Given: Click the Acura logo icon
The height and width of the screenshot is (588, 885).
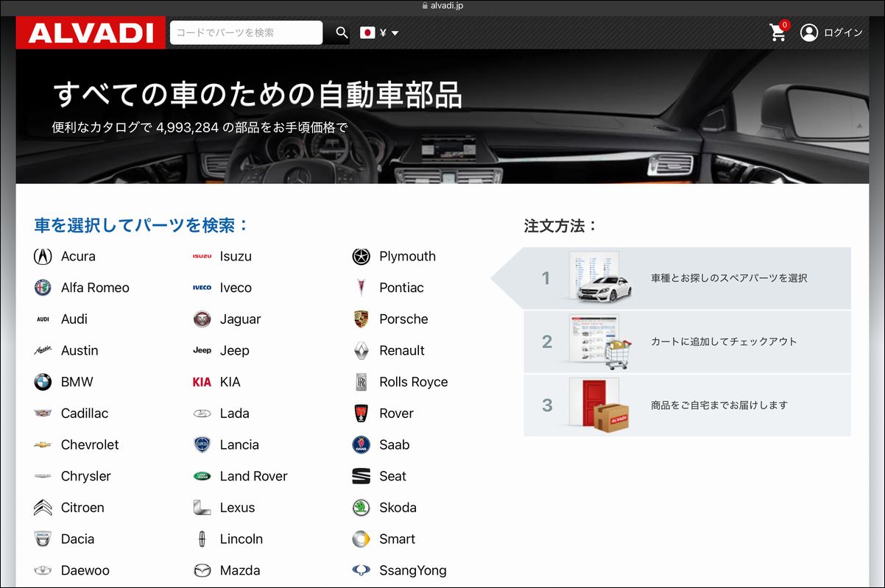Looking at the screenshot, I should [x=43, y=256].
